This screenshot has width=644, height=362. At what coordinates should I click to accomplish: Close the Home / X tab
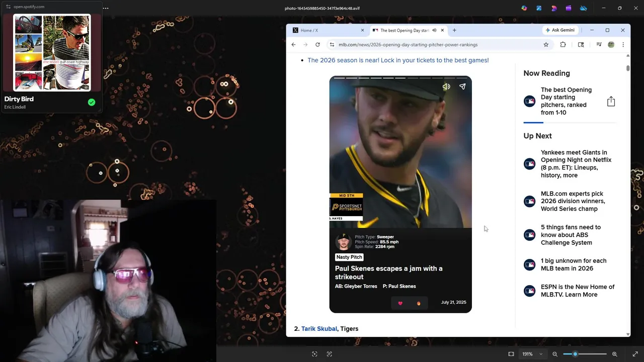[x=362, y=30]
